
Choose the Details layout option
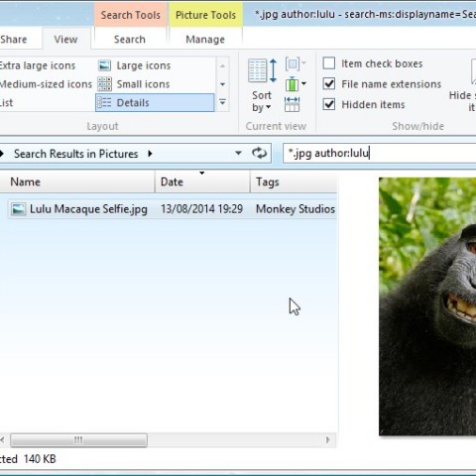point(155,103)
